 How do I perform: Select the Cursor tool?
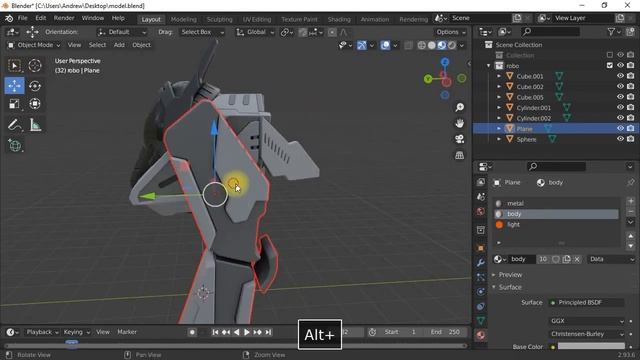[35, 65]
